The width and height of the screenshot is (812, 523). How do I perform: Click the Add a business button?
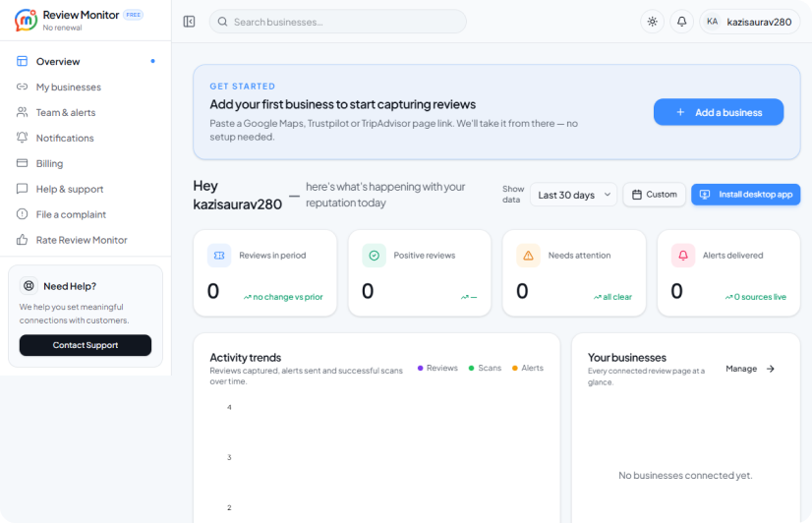click(719, 112)
